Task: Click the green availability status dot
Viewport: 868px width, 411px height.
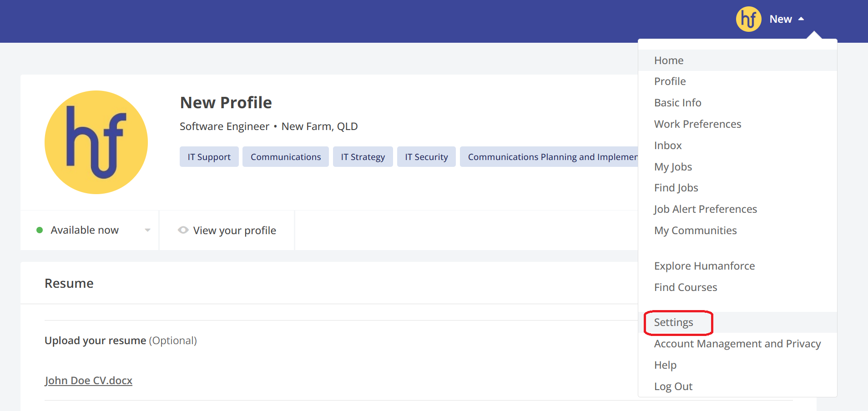Action: point(40,230)
